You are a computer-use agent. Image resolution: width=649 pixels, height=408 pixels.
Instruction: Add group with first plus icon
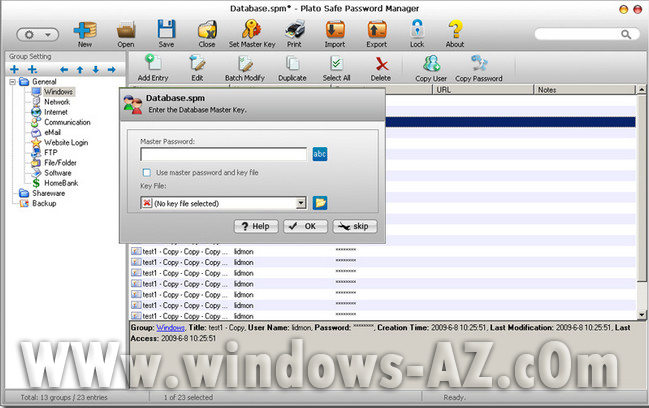pyautogui.click(x=14, y=70)
